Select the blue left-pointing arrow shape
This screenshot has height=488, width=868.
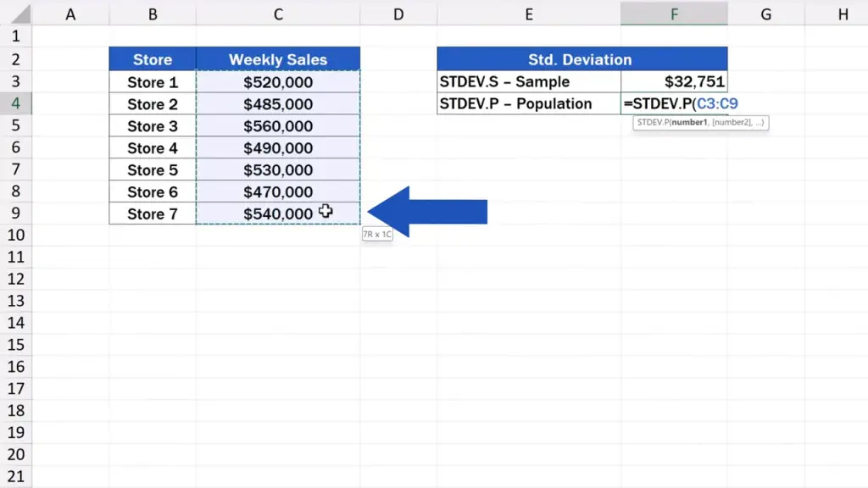click(428, 212)
